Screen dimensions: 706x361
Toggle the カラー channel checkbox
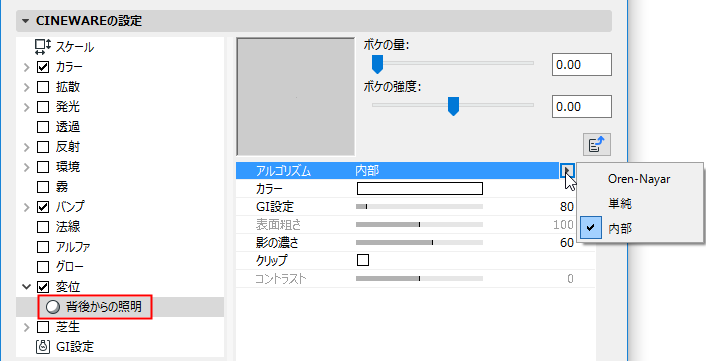(x=43, y=68)
